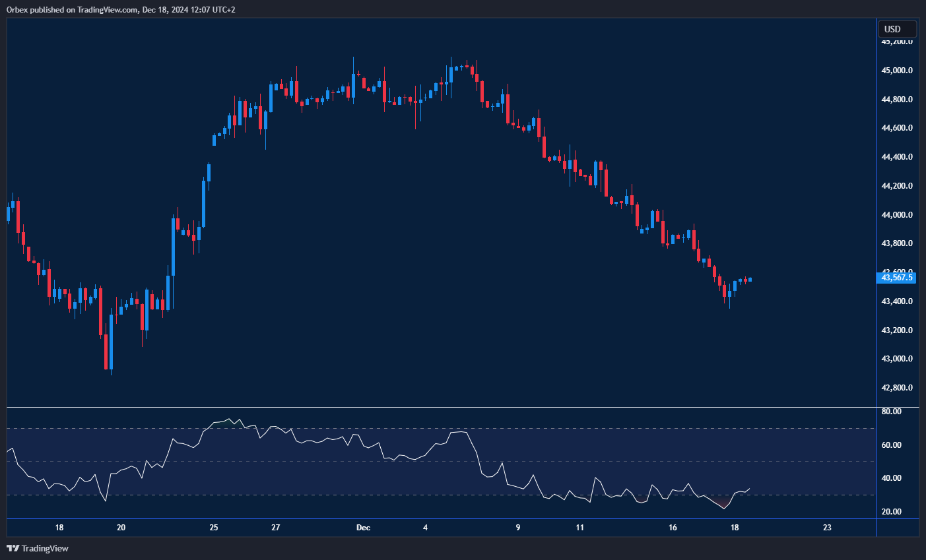Click the highlighted 43,567.5 current price tag
926x560 pixels.
897,278
